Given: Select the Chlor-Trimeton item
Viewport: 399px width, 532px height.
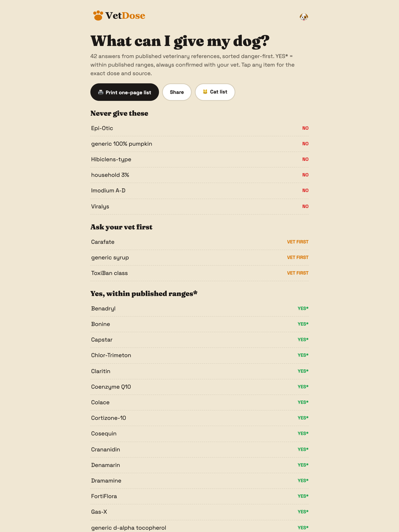Looking at the screenshot, I should click(x=199, y=355).
